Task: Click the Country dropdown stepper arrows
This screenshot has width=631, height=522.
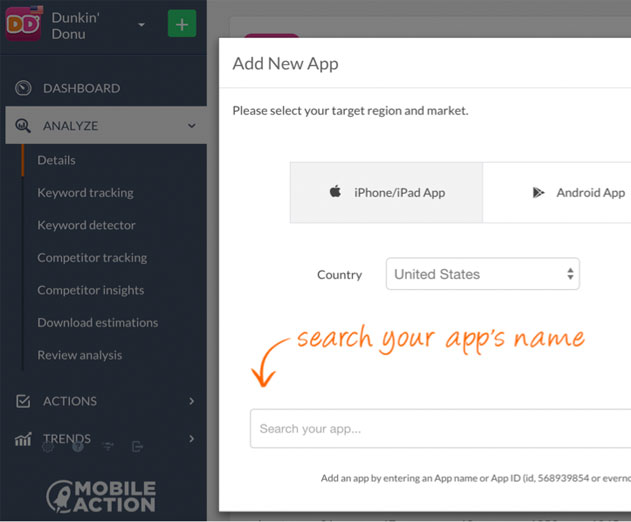Action: 570,274
